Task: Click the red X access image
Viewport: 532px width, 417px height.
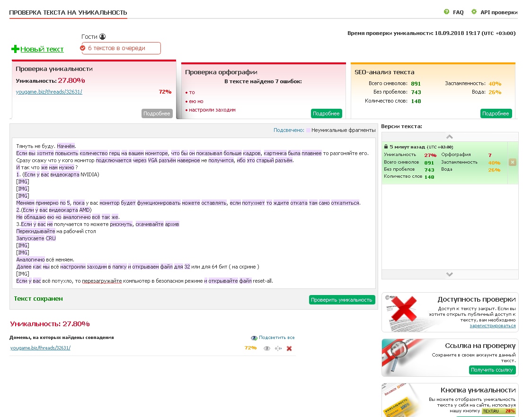Action: [x=402, y=312]
